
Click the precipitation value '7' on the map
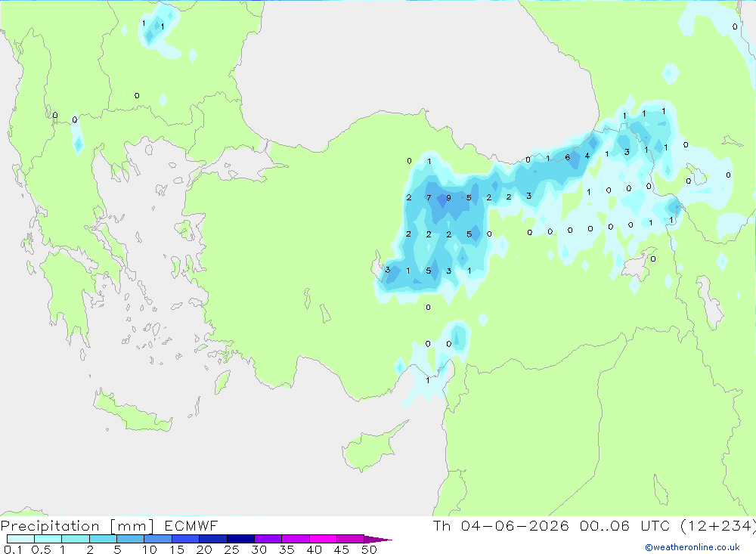coord(429,198)
